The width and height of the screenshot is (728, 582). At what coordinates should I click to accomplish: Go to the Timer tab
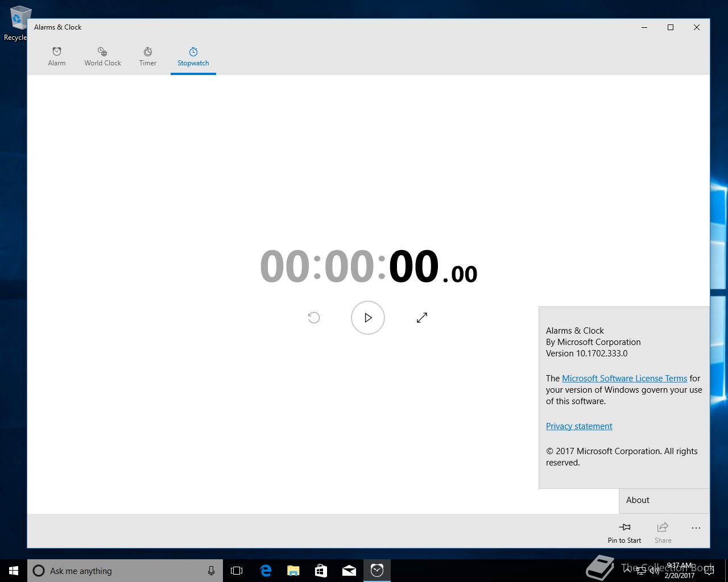click(148, 57)
